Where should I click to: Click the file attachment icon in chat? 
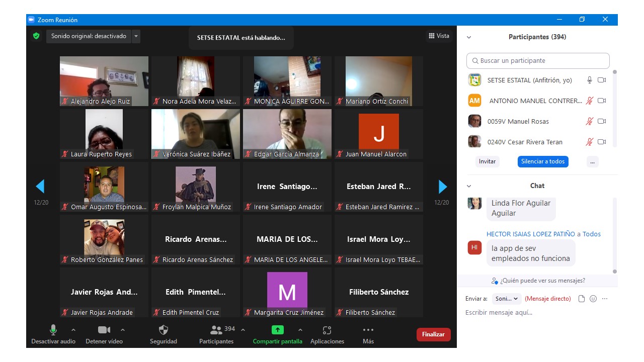click(x=582, y=299)
